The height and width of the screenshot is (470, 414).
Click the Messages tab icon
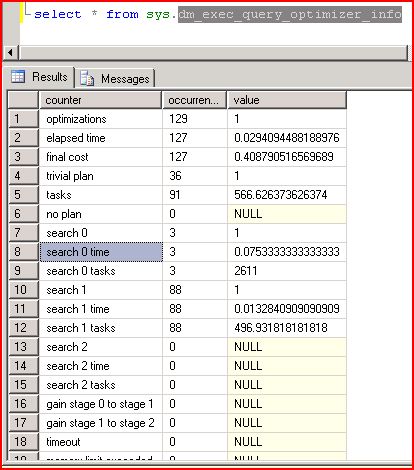(x=87, y=79)
